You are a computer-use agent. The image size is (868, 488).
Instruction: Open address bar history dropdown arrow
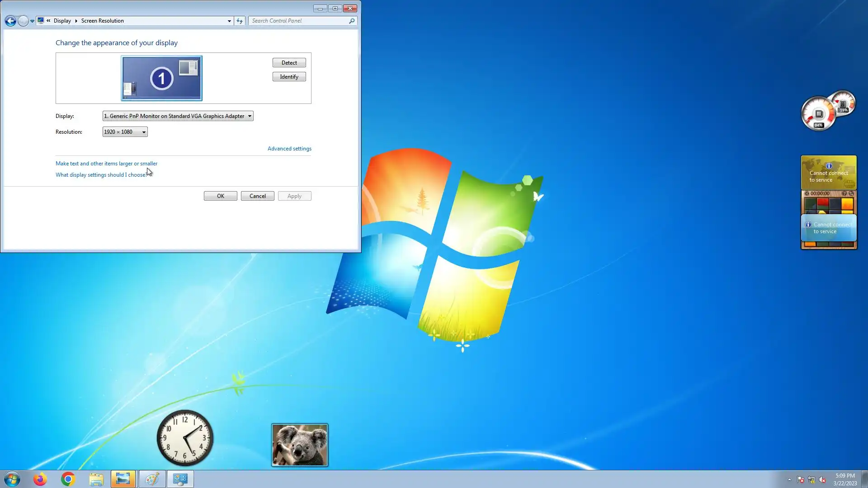click(229, 21)
